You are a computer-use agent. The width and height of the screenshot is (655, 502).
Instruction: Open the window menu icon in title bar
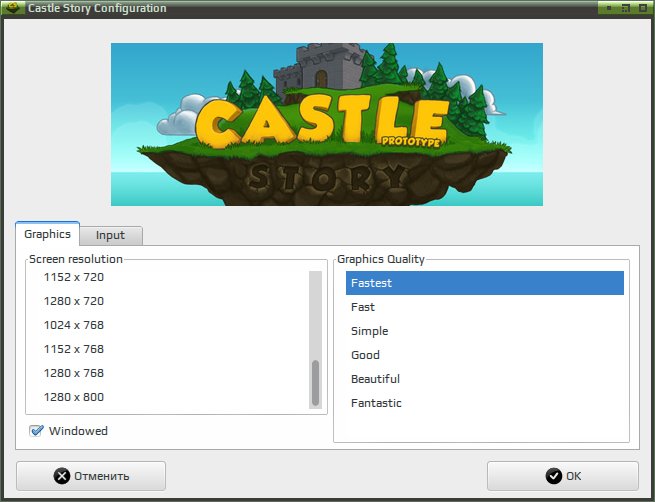tap(12, 8)
